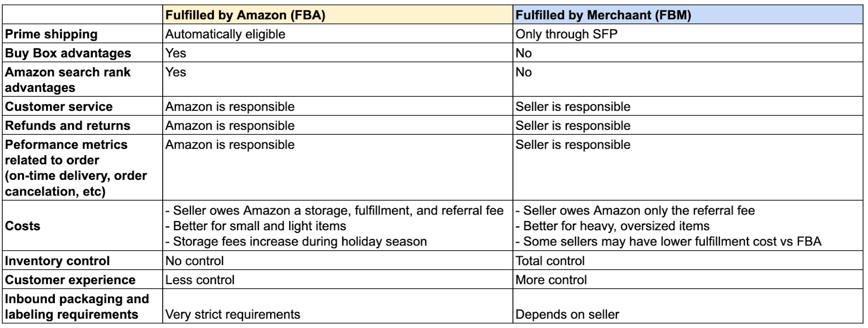
Task: Click the No control cell
Action: (194, 261)
